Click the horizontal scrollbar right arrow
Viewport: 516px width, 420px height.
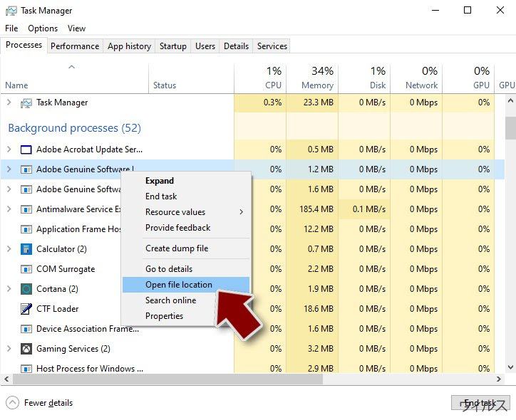[499, 379]
